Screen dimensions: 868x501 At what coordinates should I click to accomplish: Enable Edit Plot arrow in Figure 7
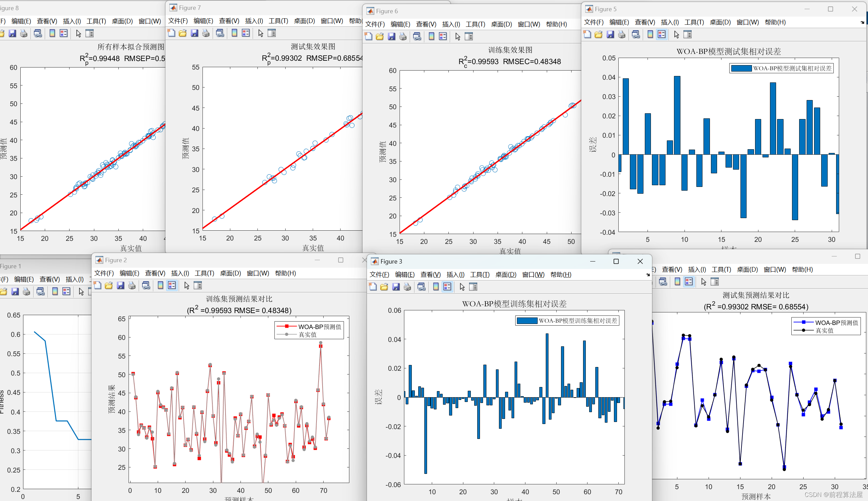point(261,33)
